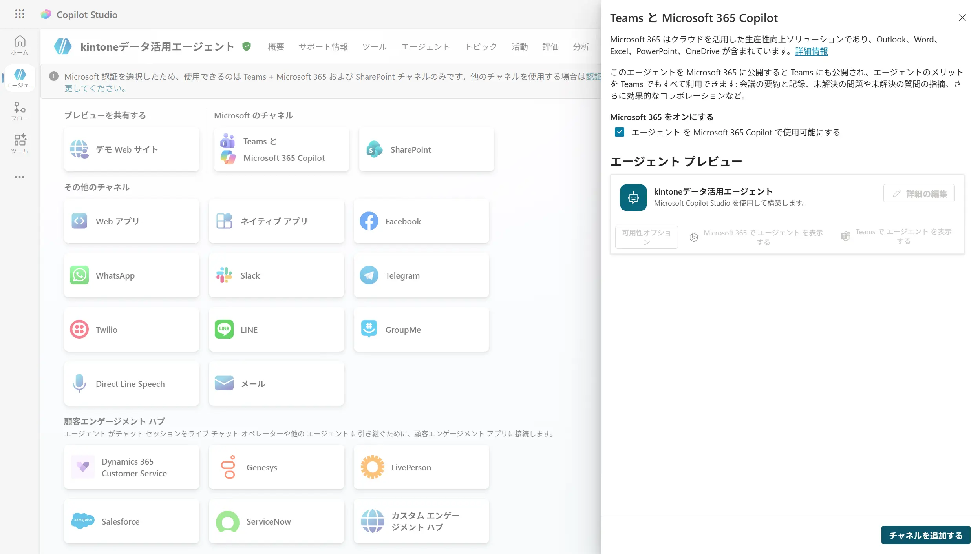Close the Teams and Microsoft 365 Copilot panel

962,18
